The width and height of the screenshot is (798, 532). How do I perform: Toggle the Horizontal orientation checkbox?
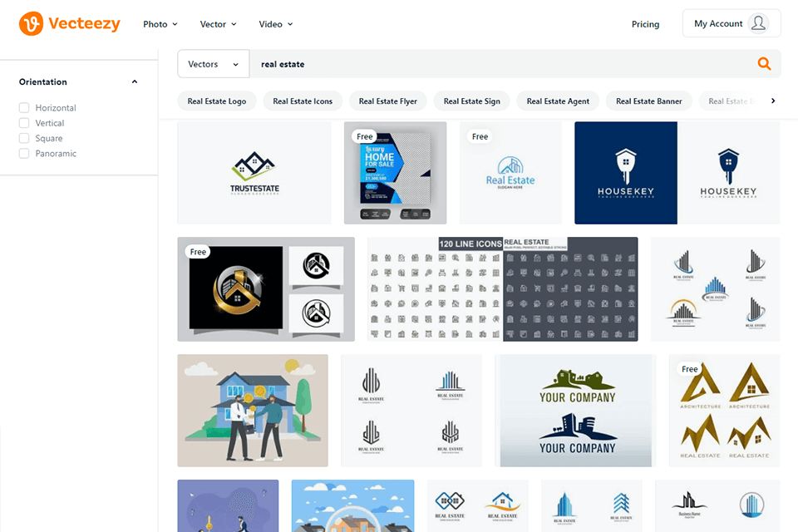pos(24,108)
